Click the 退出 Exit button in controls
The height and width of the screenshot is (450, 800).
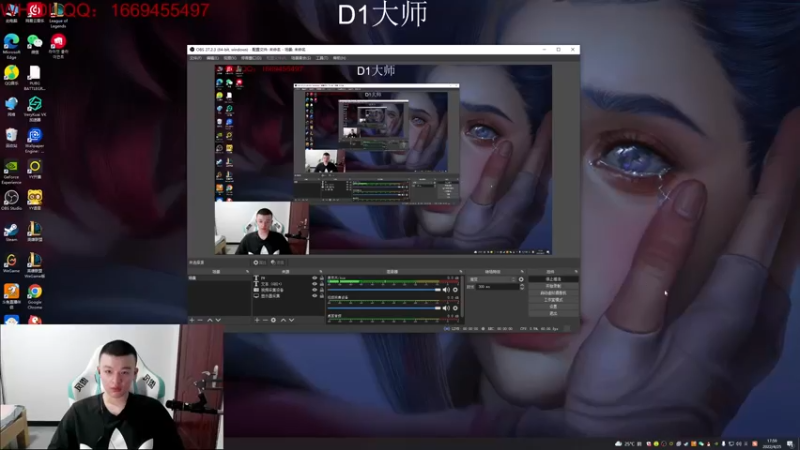point(553,313)
